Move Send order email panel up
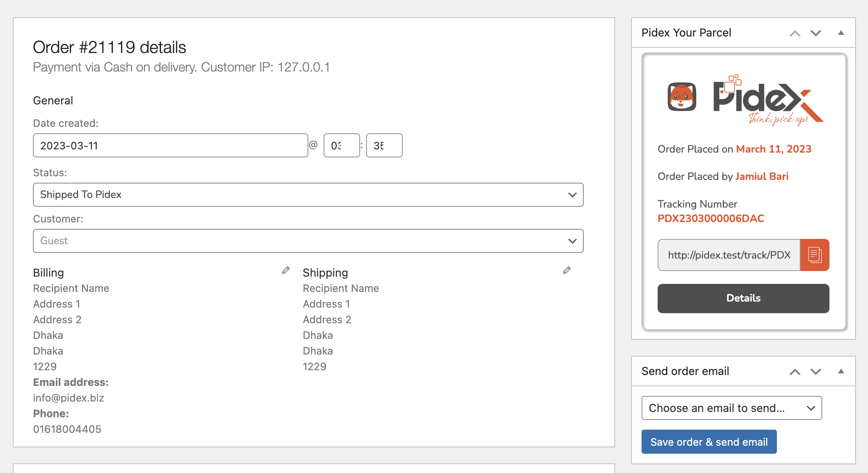This screenshot has width=868, height=473. (795, 371)
